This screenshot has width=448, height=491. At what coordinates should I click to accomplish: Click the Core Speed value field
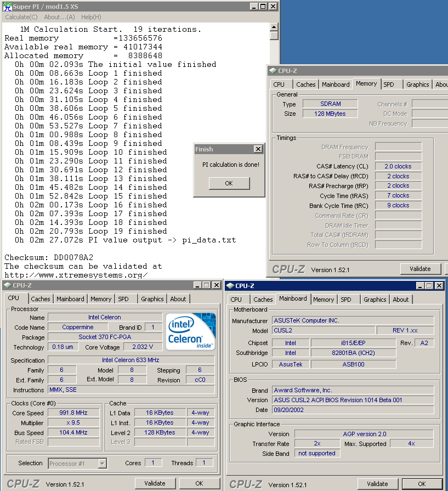tap(73, 413)
